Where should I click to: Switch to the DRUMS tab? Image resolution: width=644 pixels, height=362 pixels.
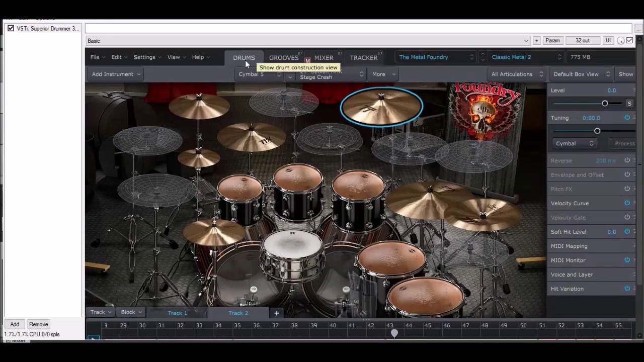pyautogui.click(x=244, y=58)
